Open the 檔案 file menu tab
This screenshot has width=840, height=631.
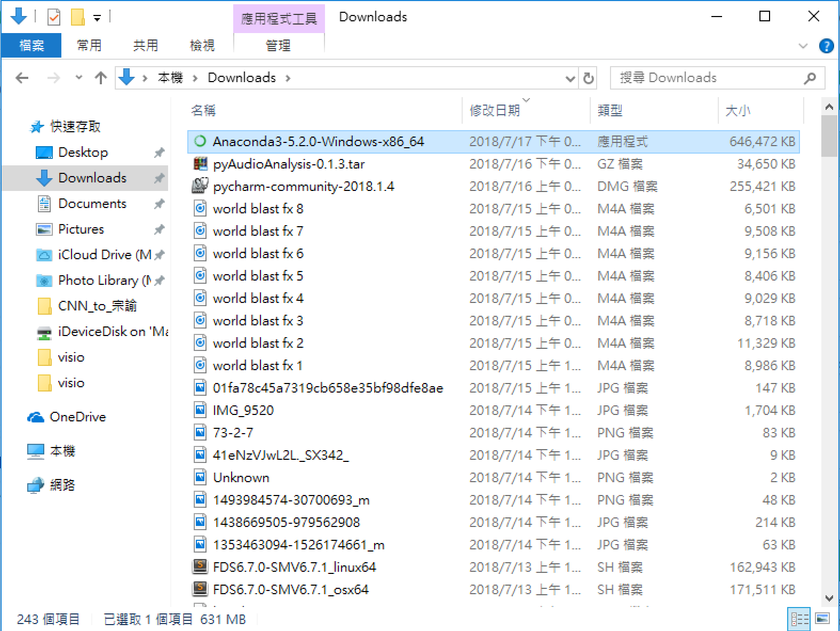point(31,46)
